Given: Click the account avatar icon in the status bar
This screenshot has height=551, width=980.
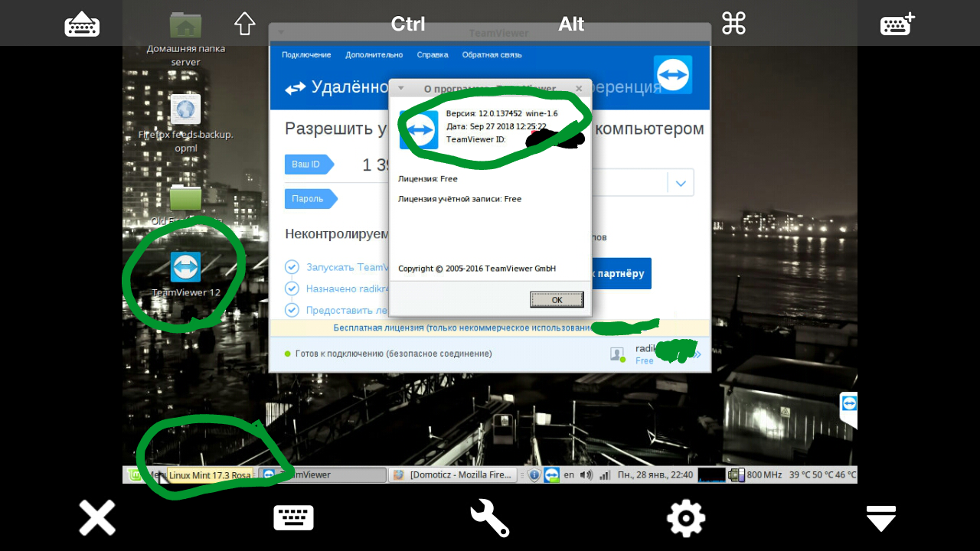Looking at the screenshot, I should [x=618, y=354].
